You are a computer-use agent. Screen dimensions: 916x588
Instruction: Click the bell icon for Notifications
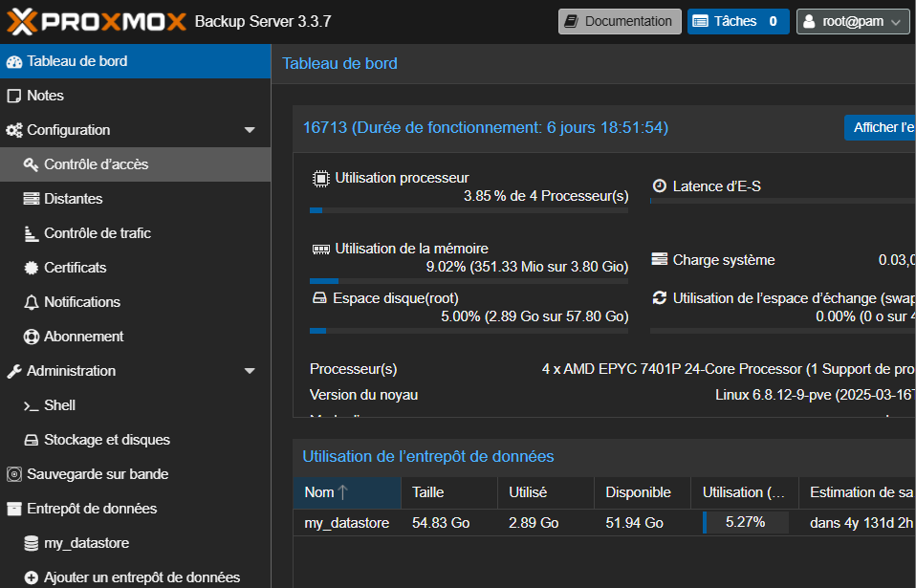coord(31,302)
